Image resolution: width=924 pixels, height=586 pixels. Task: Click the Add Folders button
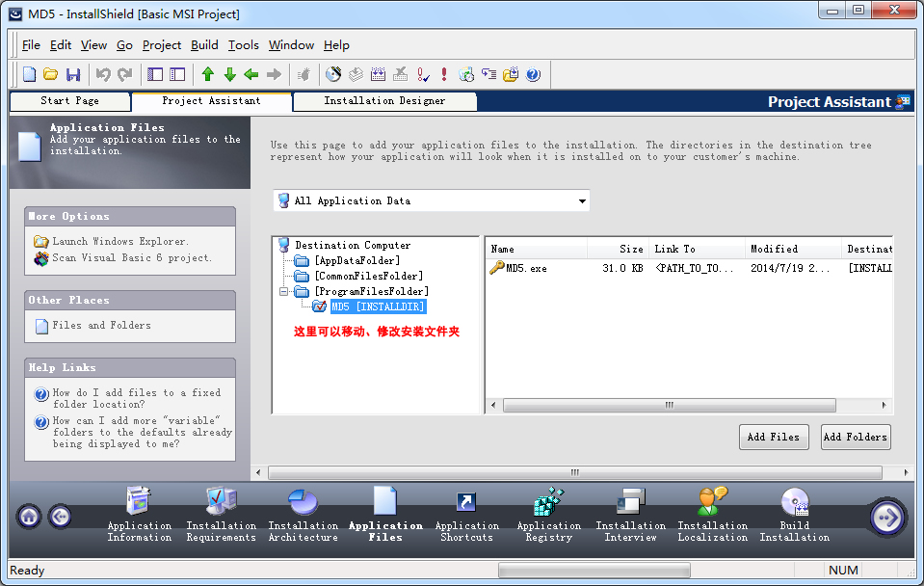click(856, 437)
